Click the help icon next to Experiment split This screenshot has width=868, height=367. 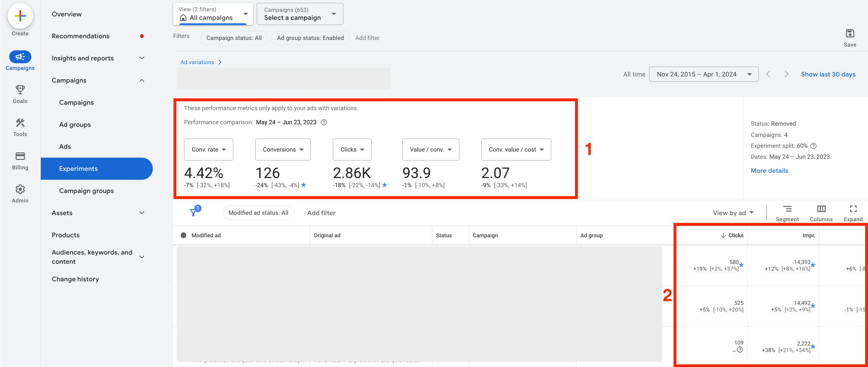pyautogui.click(x=813, y=146)
